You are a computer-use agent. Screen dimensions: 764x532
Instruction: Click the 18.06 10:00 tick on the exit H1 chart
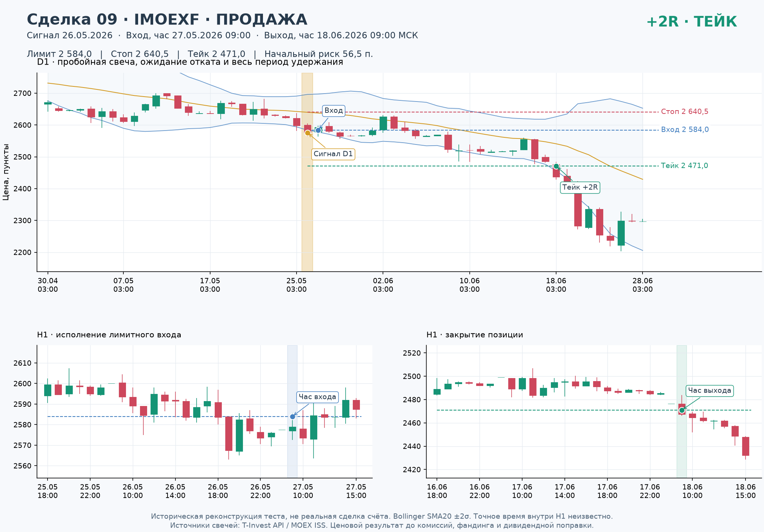(x=692, y=491)
